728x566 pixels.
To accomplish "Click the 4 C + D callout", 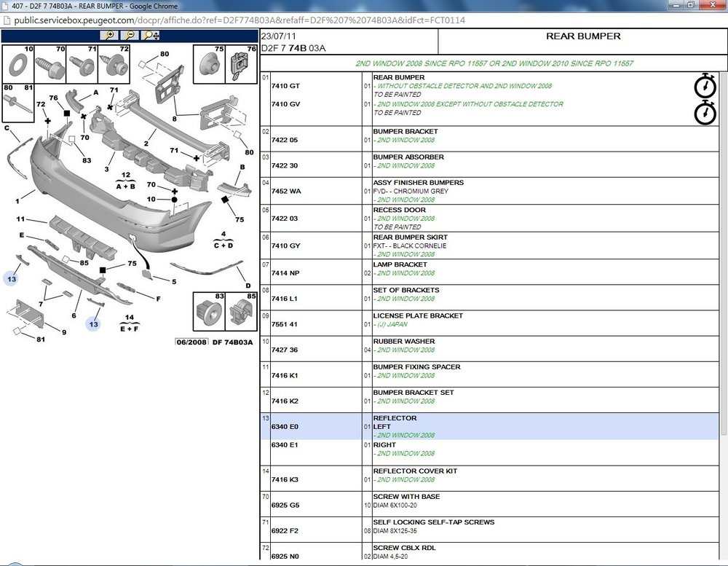I will pos(223,240).
